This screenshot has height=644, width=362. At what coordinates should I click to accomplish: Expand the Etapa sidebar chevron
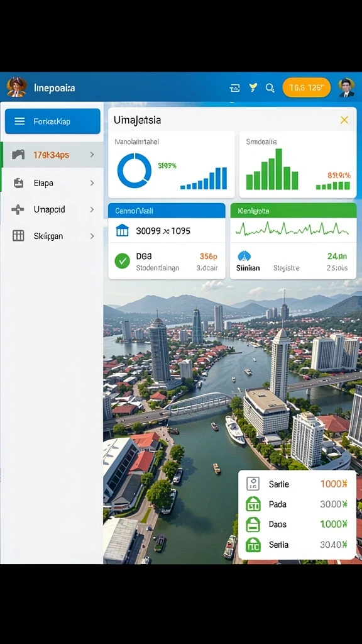[92, 183]
